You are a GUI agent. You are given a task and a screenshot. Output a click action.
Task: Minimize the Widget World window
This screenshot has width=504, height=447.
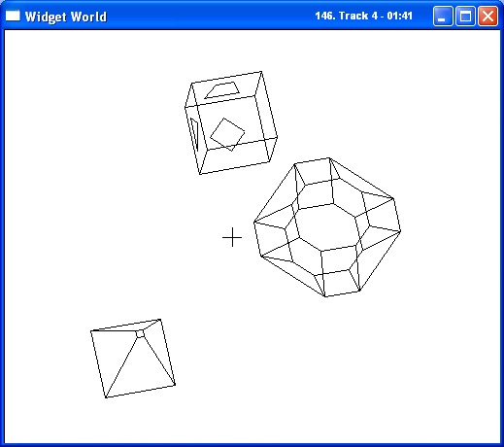(443, 16)
